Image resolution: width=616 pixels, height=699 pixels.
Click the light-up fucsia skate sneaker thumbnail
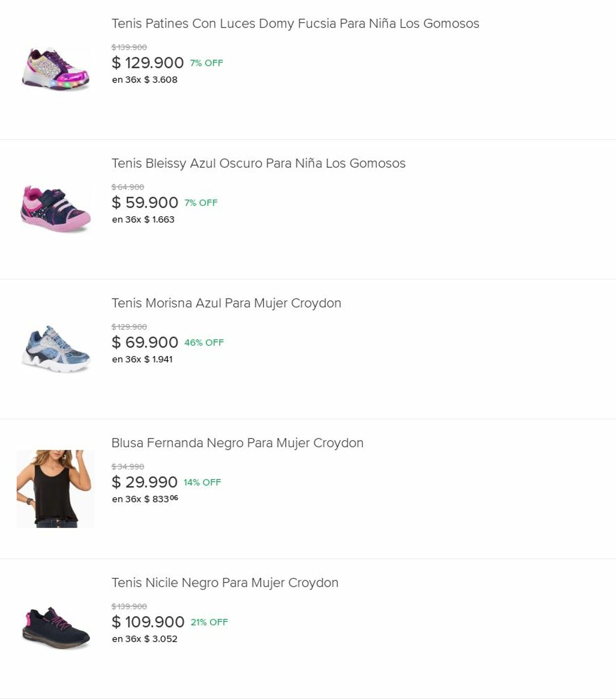pyautogui.click(x=56, y=69)
